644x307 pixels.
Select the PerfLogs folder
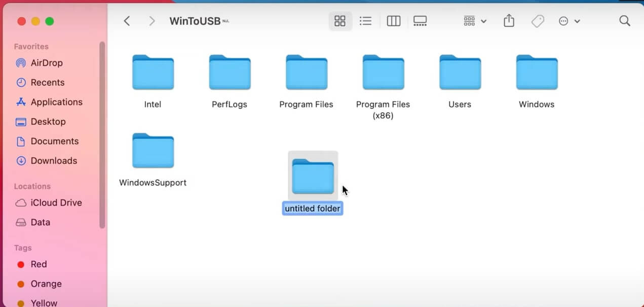230,81
